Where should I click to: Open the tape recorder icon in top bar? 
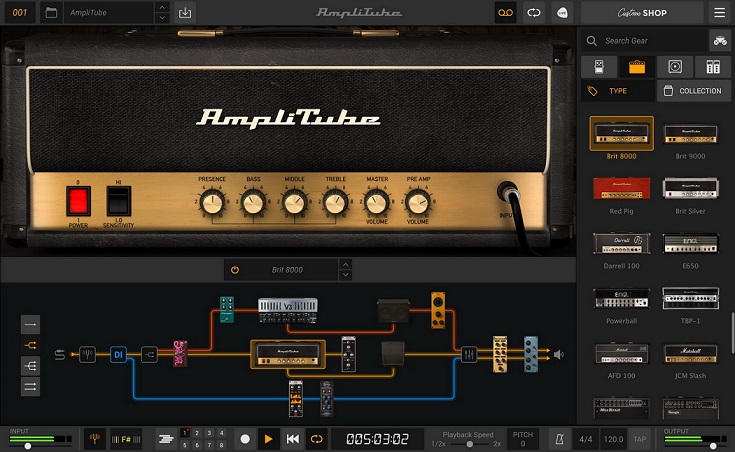coord(505,13)
